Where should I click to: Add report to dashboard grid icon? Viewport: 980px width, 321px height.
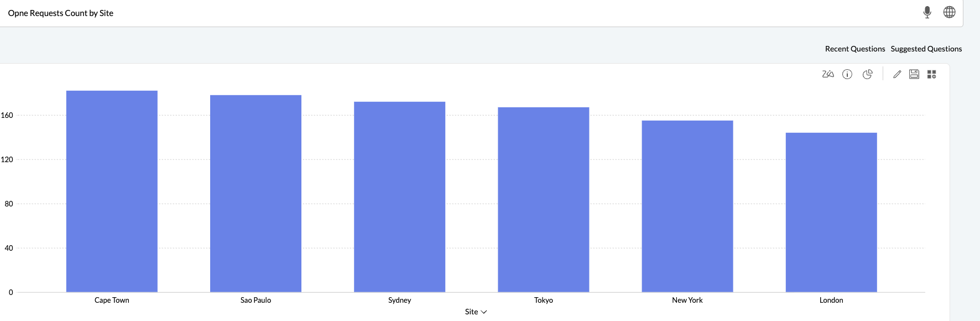click(932, 74)
